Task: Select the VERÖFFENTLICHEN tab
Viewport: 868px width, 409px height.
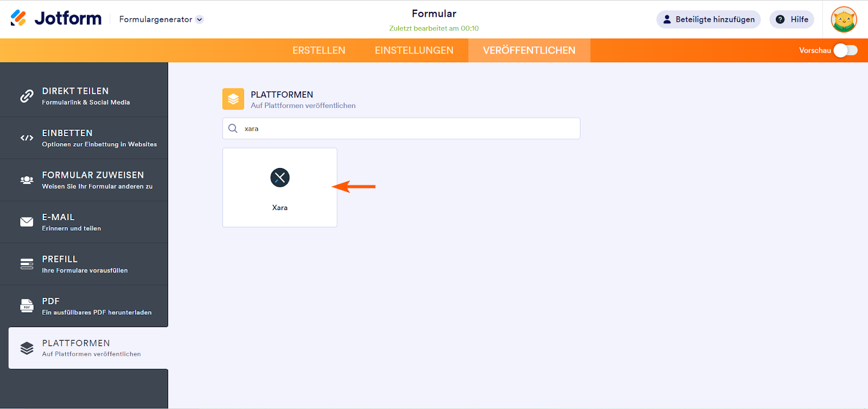Action: click(529, 50)
